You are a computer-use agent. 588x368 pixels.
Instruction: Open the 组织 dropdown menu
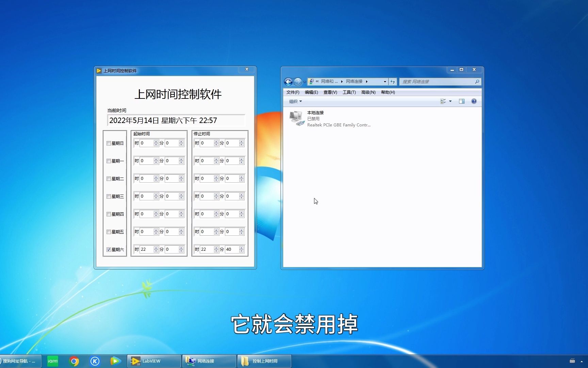tap(295, 101)
